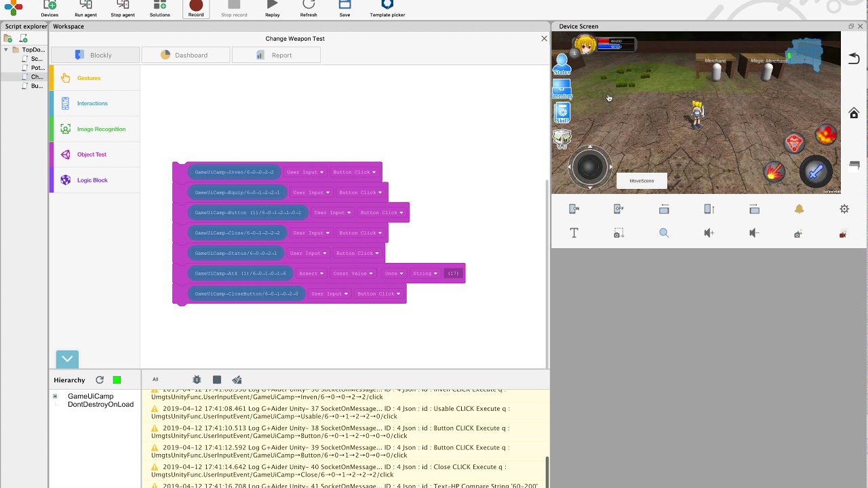This screenshot has height=488, width=868.
Task: Collapse the TopDo... tree node in Script explorer
Action: coord(6,49)
